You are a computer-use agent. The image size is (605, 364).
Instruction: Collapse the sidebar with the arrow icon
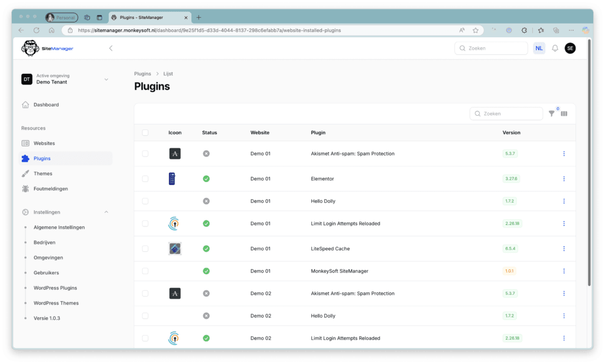point(110,48)
